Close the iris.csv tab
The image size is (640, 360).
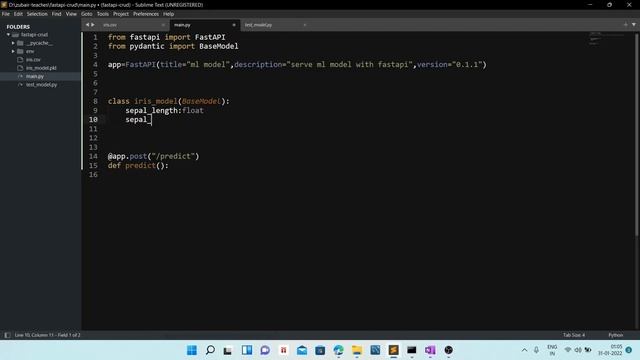(163, 25)
